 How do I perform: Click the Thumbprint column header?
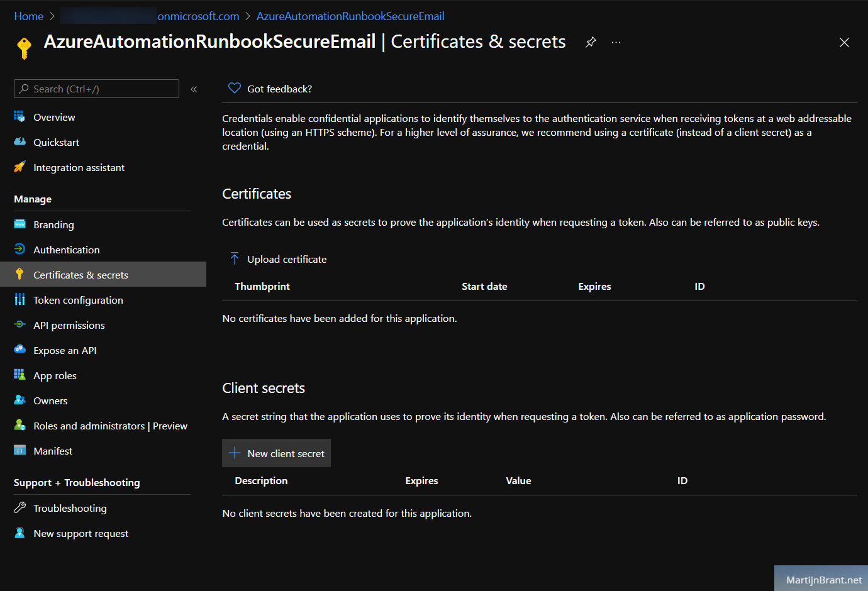pos(262,286)
